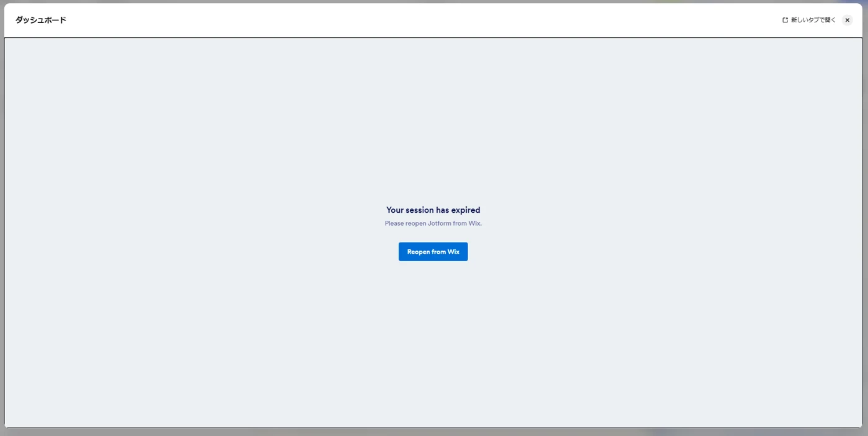Screen dimensions: 868x436
Task: Select 'Please reopen Jotform from Wix.' text
Action: (x=433, y=223)
